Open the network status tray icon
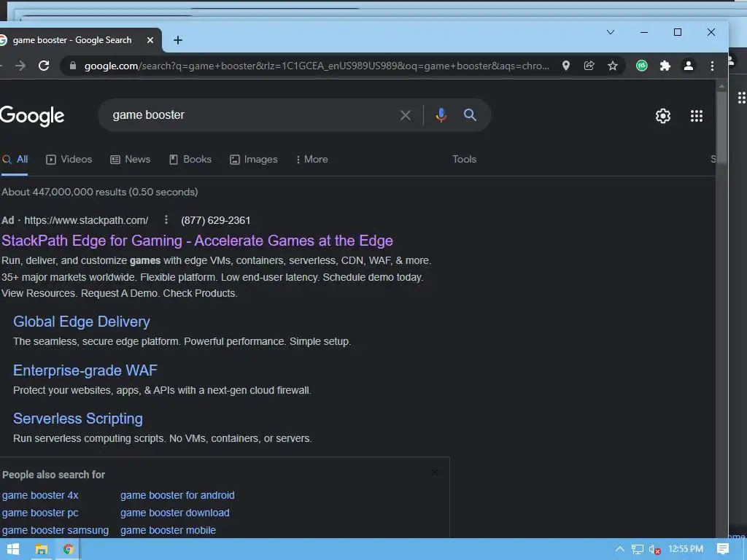747x560 pixels. coord(638,550)
